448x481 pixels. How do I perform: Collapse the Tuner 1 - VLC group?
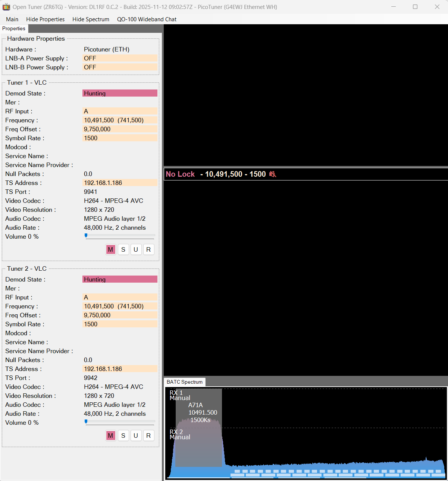26,82
